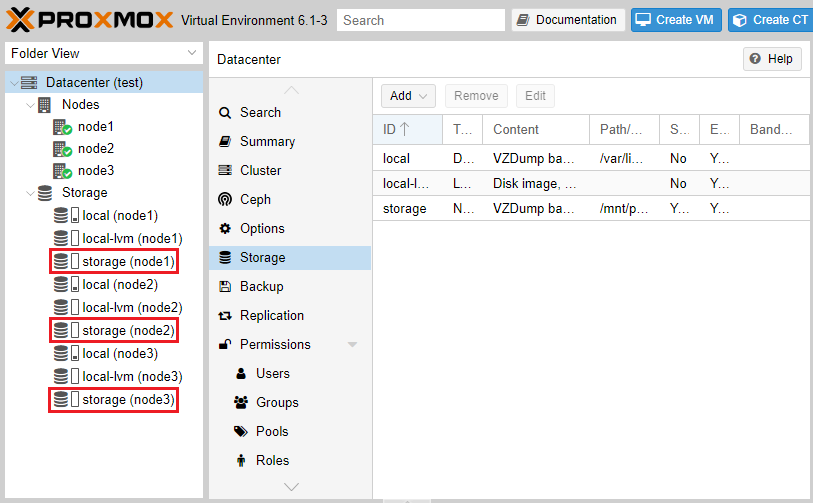Viewport: 813px width, 503px height.
Task: Collapse the Nodes tree folder
Action: pos(29,105)
